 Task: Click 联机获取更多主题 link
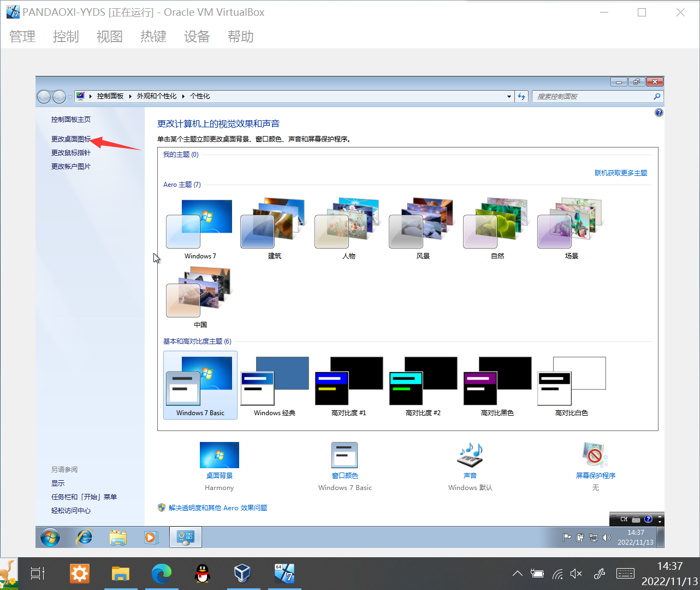click(x=621, y=173)
